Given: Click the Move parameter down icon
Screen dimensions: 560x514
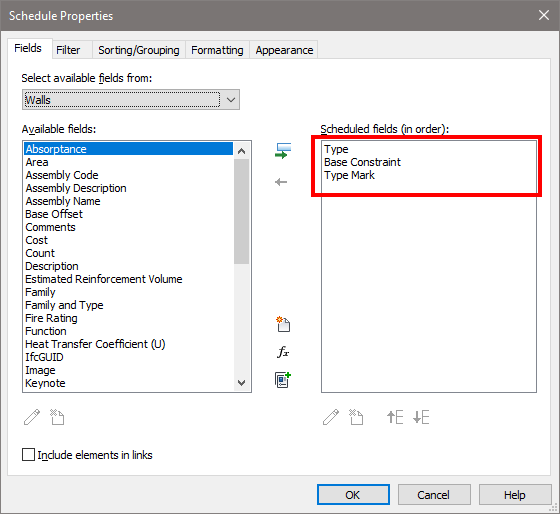Looking at the screenshot, I should click(421, 417).
